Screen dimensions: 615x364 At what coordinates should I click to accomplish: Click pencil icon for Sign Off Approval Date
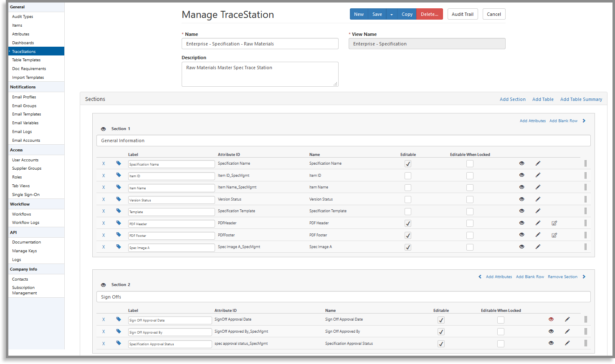pyautogui.click(x=567, y=319)
